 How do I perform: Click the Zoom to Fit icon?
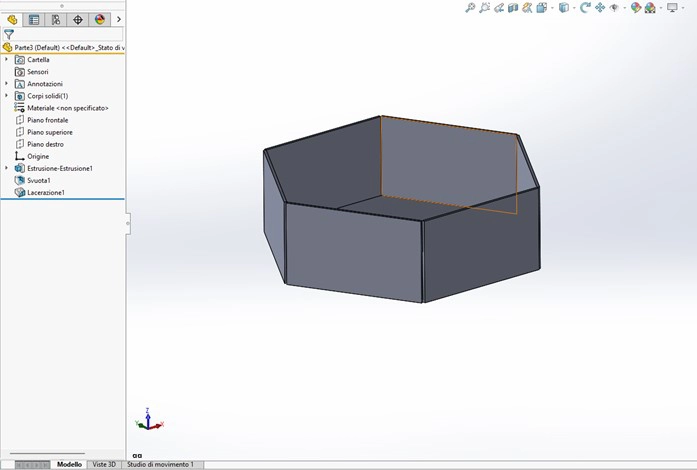click(470, 7)
